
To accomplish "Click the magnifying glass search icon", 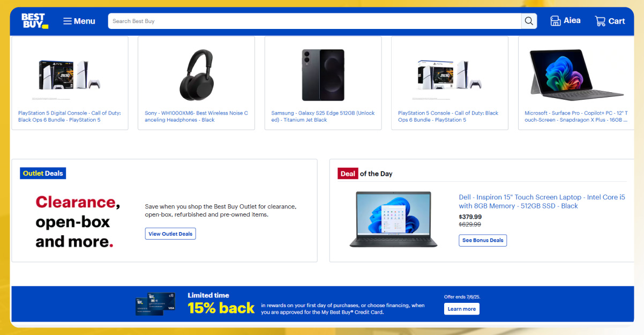I will 529,21.
